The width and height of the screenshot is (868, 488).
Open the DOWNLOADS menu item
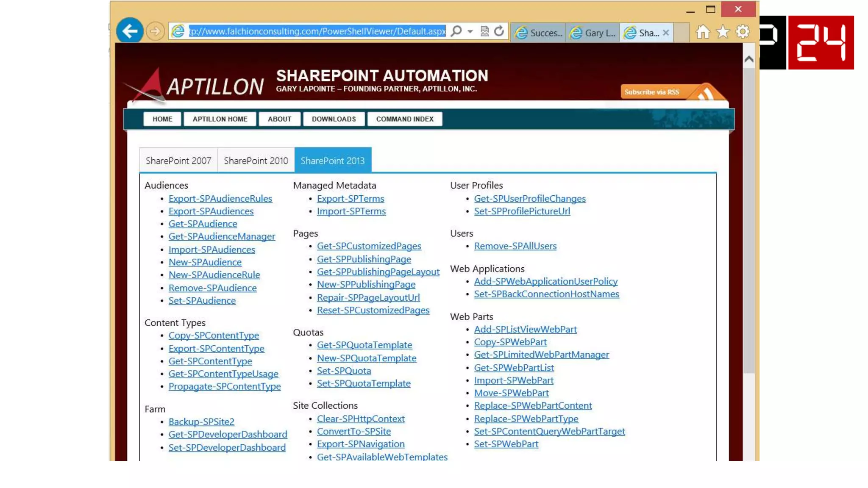[334, 119]
